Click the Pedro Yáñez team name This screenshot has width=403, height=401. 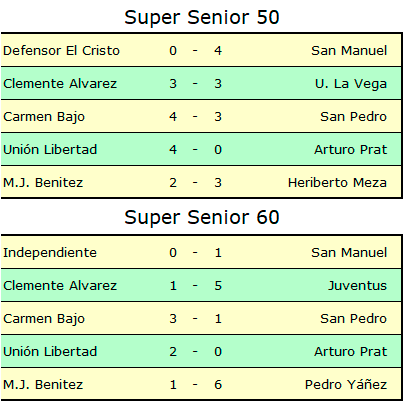(346, 385)
